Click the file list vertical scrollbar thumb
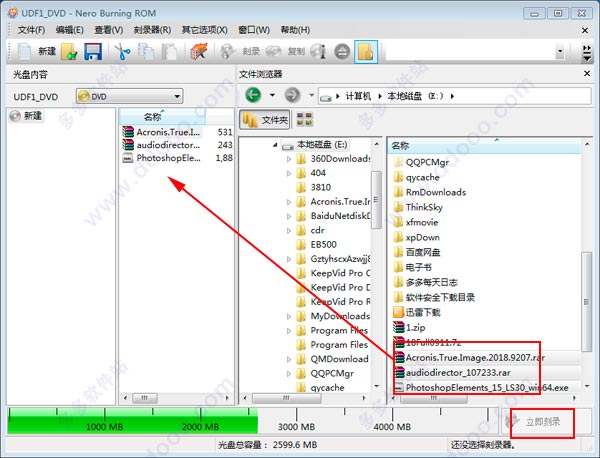This screenshot has width=600, height=458. (586, 302)
